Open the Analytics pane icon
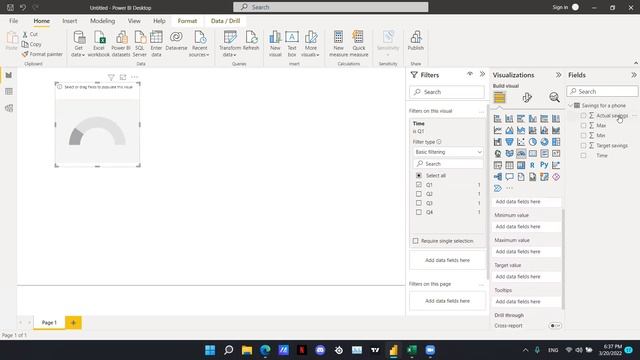The image size is (640, 360). [554, 97]
